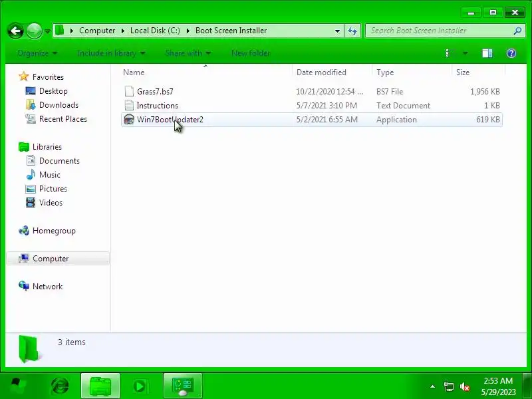Screen dimensions: 532x399
Task: Expand the arrow after Computer breadcrumb
Action: (123, 31)
